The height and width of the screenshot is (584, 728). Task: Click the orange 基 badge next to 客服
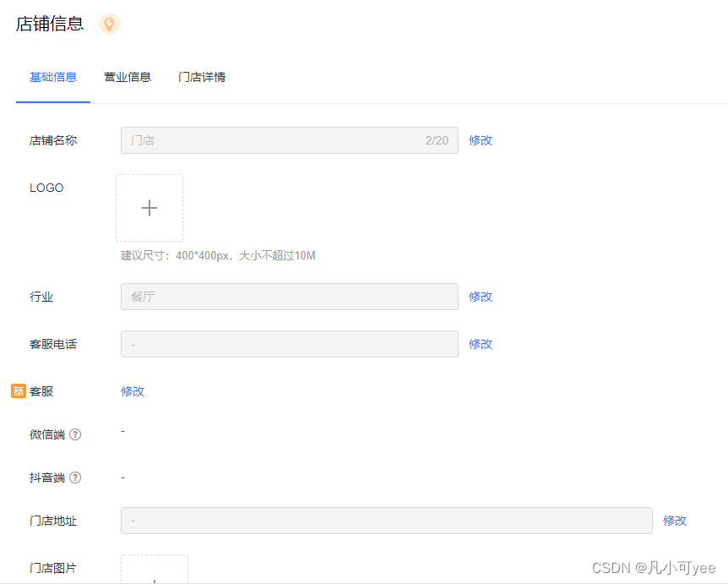[x=19, y=391]
